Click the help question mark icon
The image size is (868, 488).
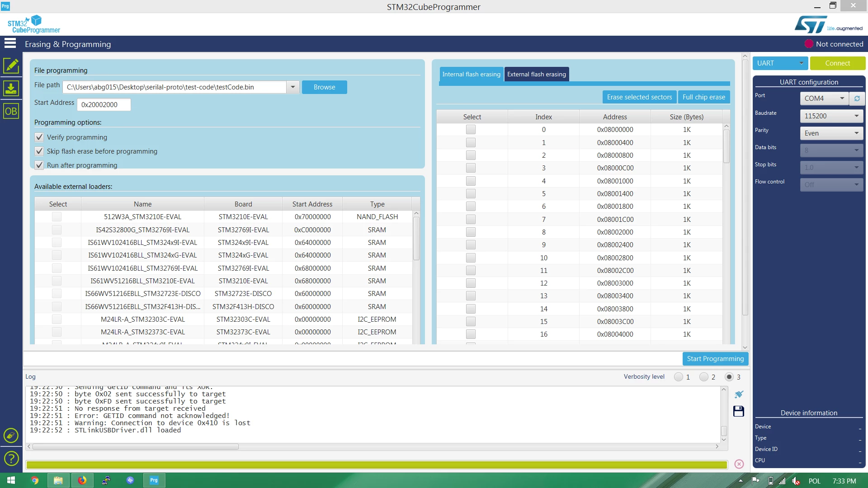click(11, 459)
